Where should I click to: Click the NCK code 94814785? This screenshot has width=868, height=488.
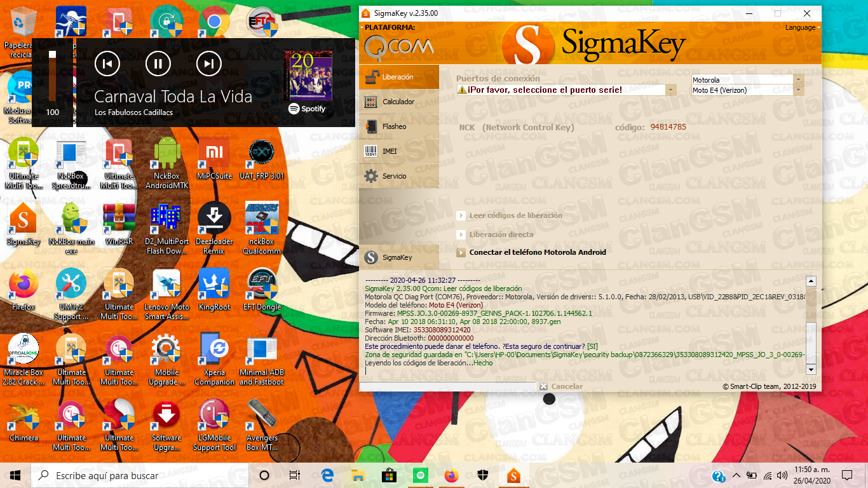(668, 127)
